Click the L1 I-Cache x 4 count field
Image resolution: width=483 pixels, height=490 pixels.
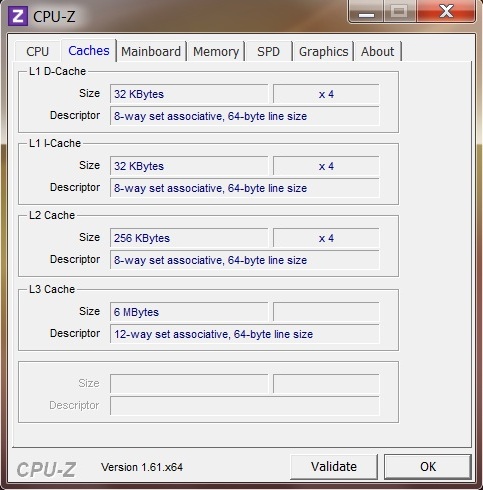pyautogui.click(x=326, y=166)
